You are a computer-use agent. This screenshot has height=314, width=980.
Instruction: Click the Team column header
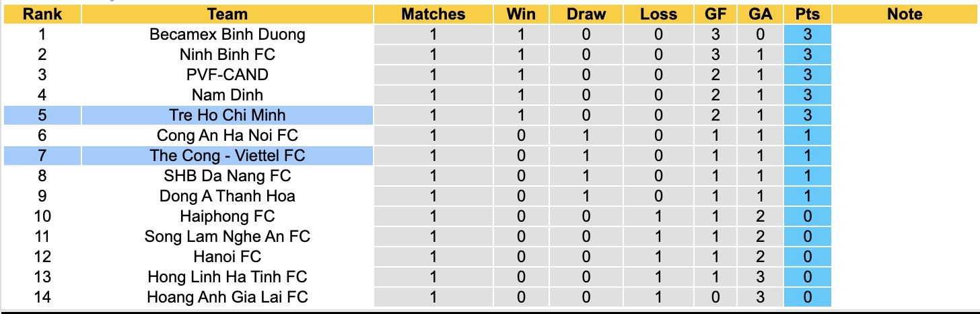click(228, 14)
